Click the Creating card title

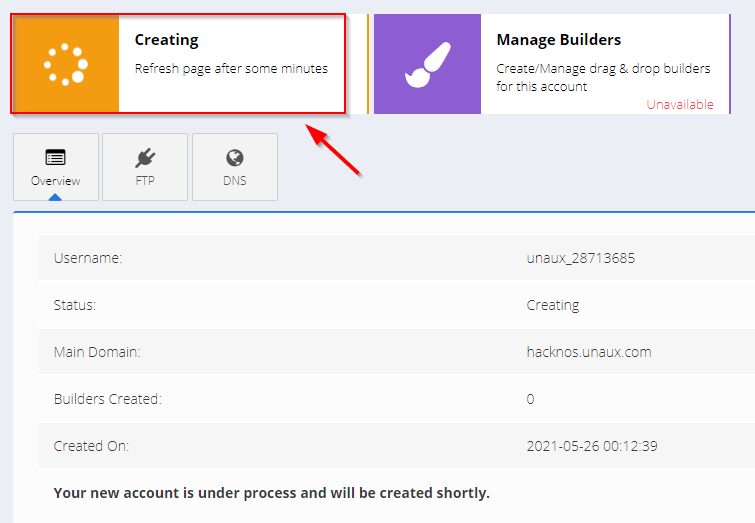166,40
